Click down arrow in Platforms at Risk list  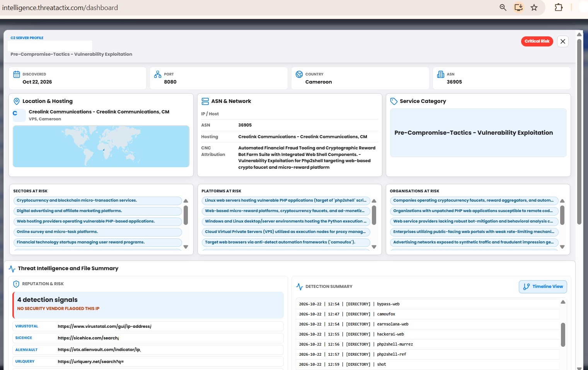point(374,247)
